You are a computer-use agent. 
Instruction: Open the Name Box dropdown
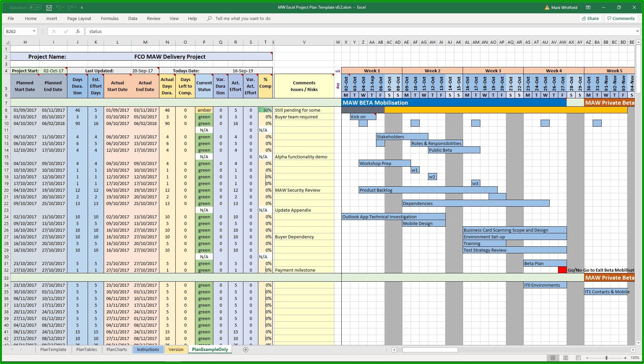click(34, 31)
